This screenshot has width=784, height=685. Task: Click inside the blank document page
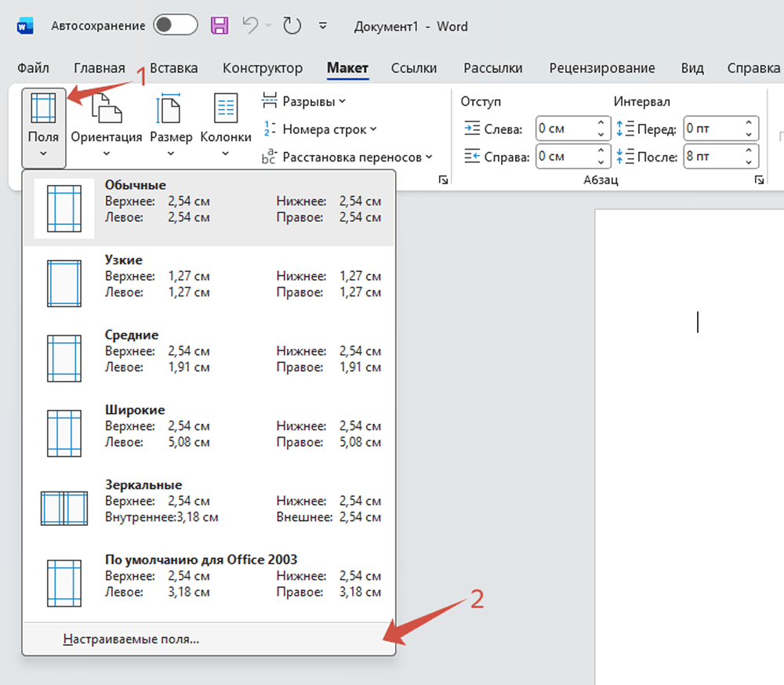[x=689, y=447]
